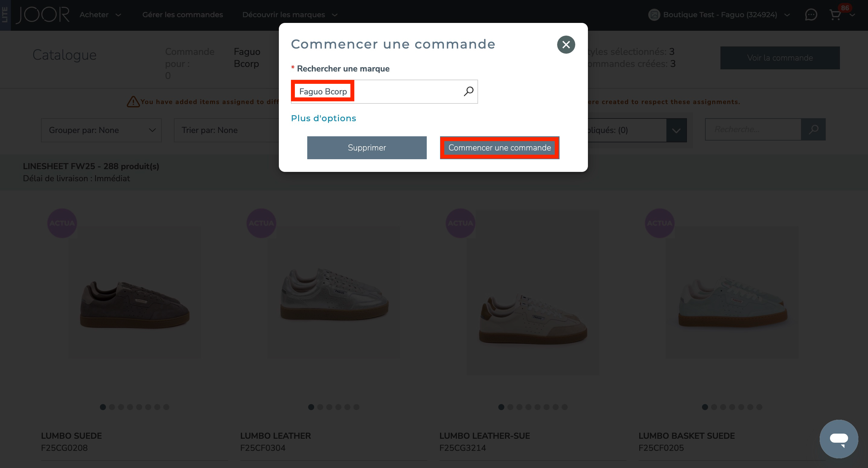Viewport: 868px width, 468px height.
Task: Open Boutique Test - Faguo account menu
Action: pyautogui.click(x=720, y=15)
